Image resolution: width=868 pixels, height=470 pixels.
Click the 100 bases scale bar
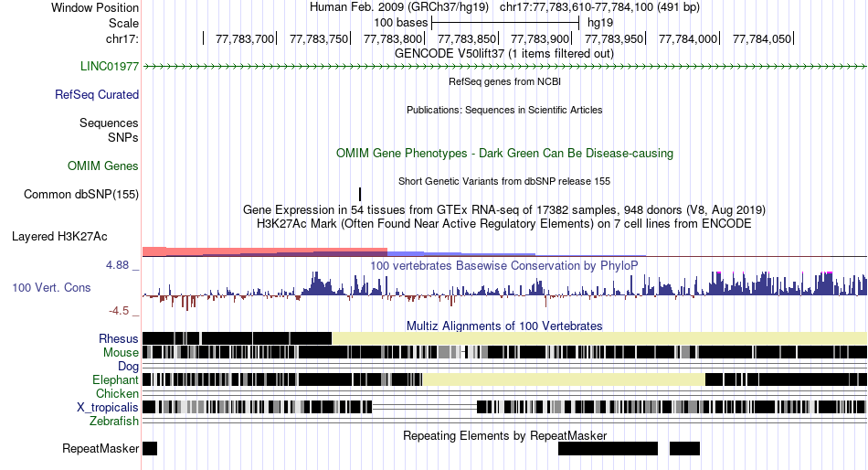click(505, 23)
